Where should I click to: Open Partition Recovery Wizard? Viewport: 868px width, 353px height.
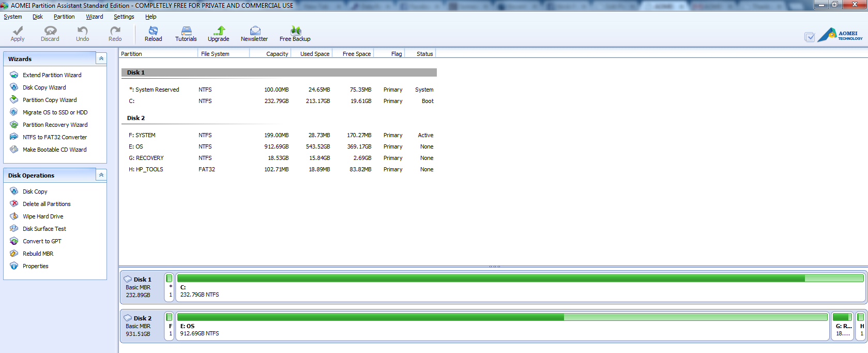click(x=55, y=125)
